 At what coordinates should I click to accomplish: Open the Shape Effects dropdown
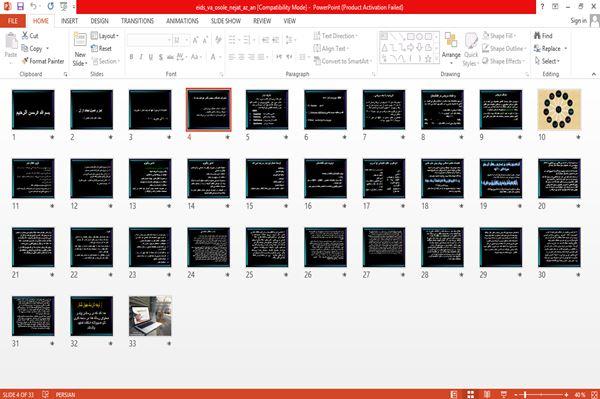pos(504,61)
